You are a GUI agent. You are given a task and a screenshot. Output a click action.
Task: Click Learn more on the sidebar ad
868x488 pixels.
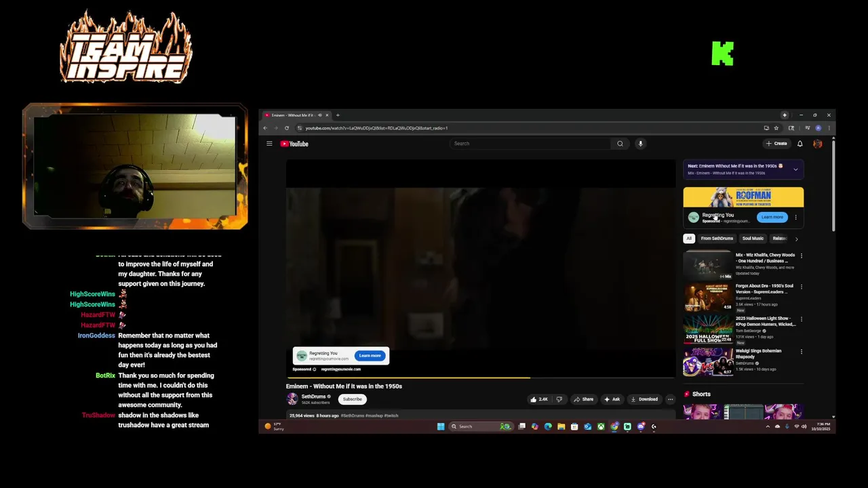[772, 218]
